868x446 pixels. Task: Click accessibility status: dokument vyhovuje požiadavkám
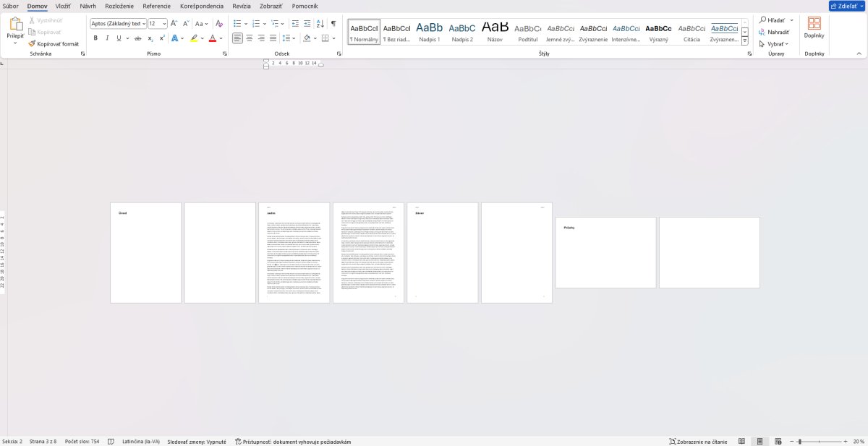pos(293,441)
